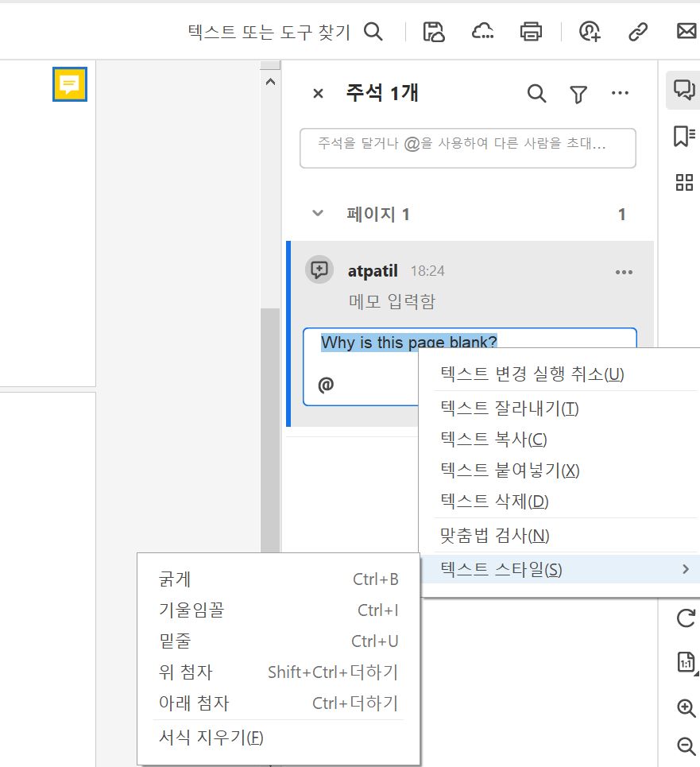
Task: Open the Print dialog
Action: click(530, 32)
